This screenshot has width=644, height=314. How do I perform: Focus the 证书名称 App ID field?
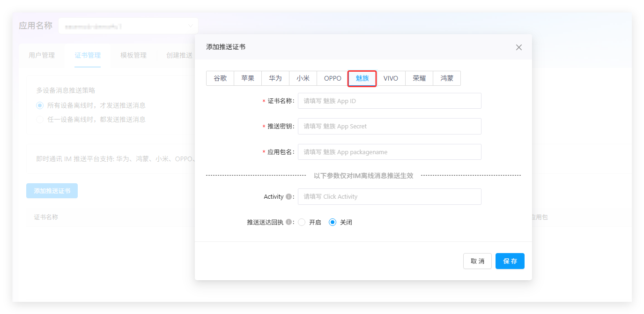389,101
